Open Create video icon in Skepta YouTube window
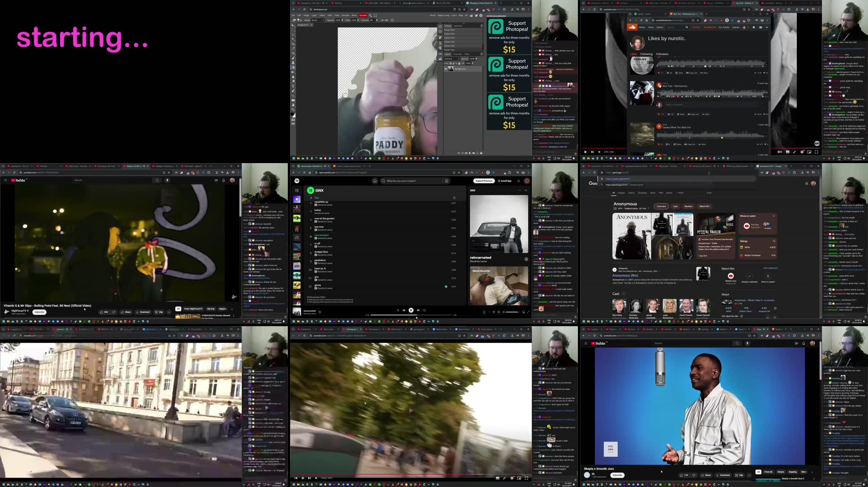Image resolution: width=868 pixels, height=487 pixels. [796, 343]
